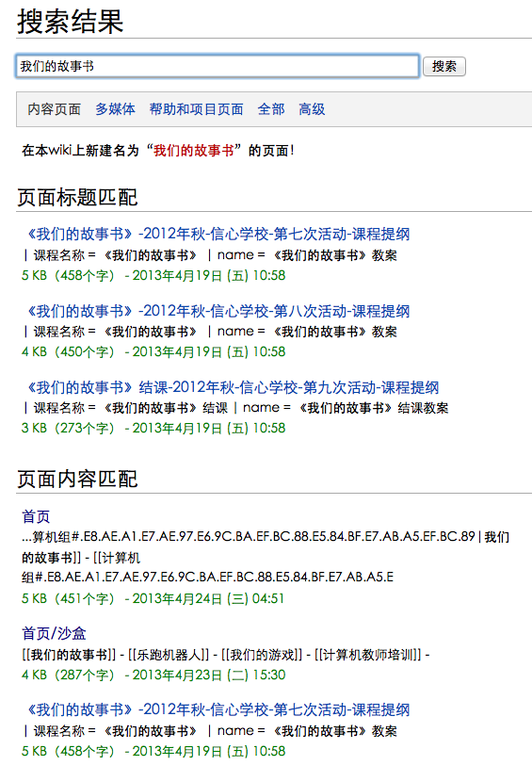
Task: Open the first 第七次活动-课程提纲 title match
Action: tap(216, 235)
